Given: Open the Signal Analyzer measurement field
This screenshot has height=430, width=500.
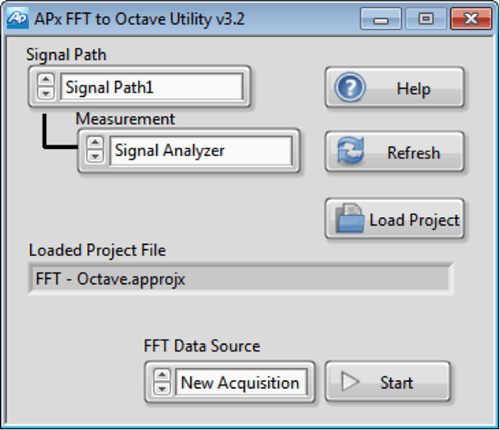Looking at the screenshot, I should pos(201,150).
